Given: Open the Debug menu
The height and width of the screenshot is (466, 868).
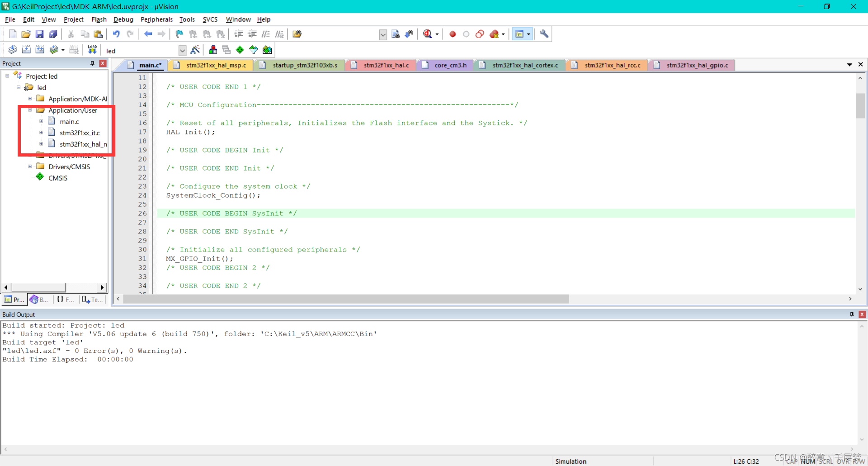Looking at the screenshot, I should (x=123, y=19).
